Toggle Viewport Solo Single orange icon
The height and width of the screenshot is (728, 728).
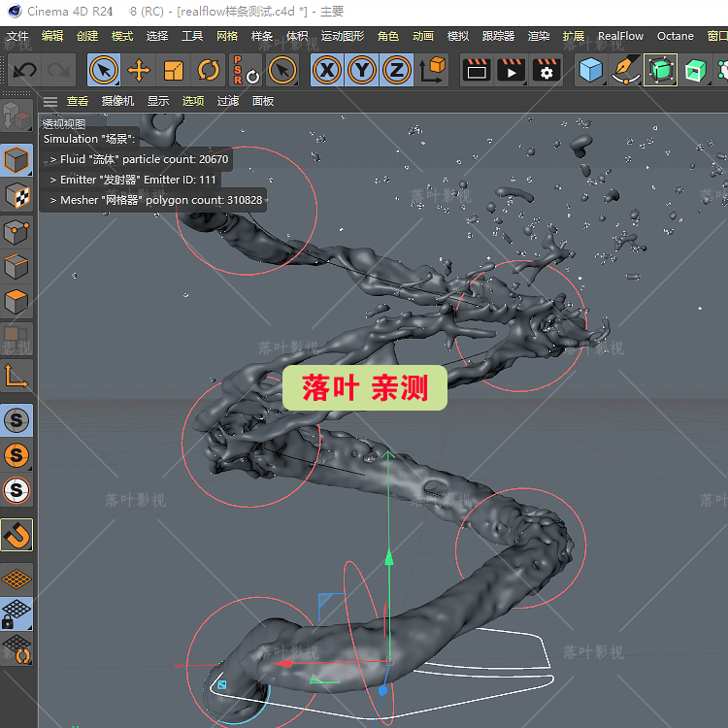point(17,455)
